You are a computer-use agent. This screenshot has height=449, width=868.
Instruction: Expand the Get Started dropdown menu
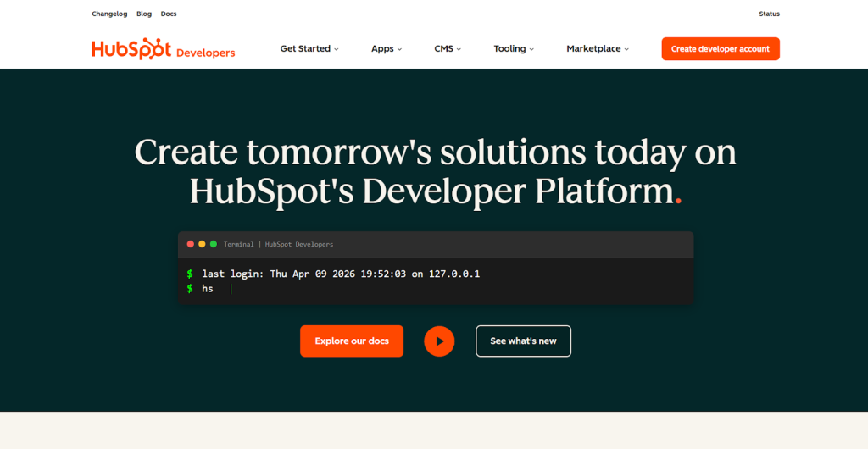point(309,49)
